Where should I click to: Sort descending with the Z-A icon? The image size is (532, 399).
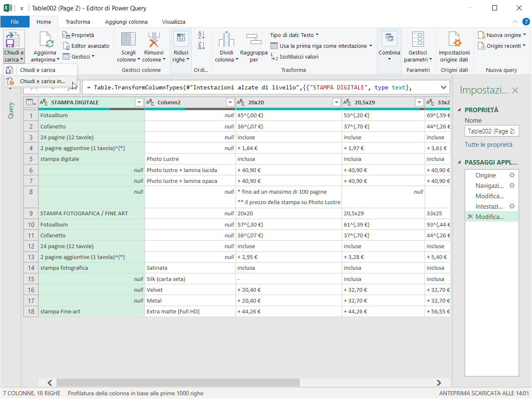[201, 46]
